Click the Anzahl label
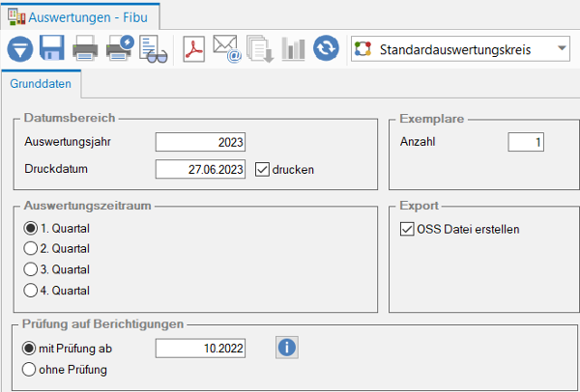 (418, 142)
